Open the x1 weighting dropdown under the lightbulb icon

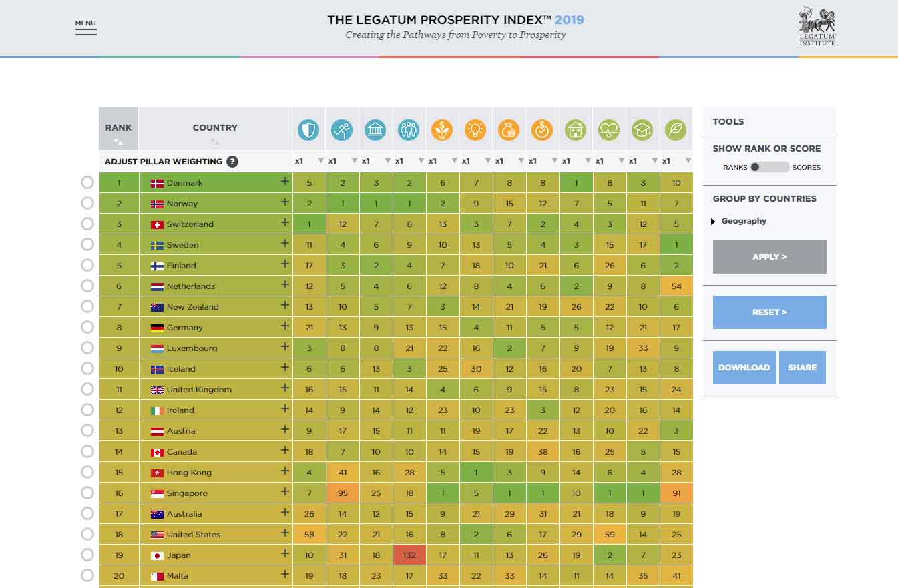click(476, 161)
